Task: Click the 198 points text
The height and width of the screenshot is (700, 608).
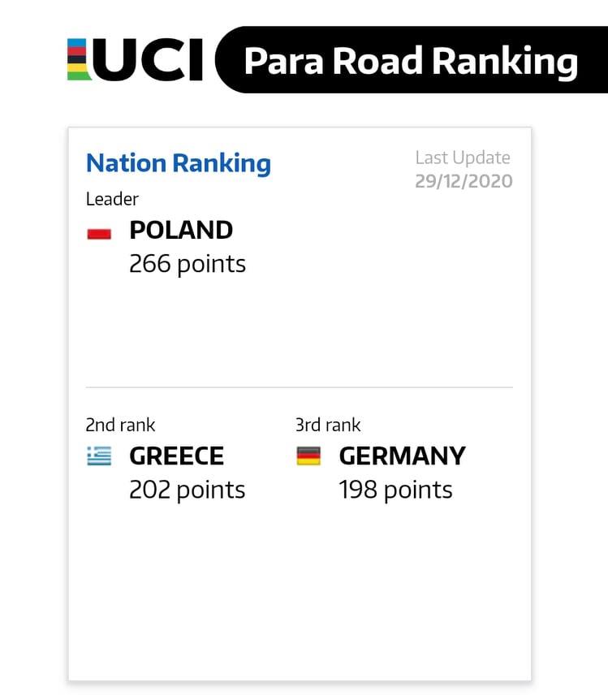Action: tap(395, 490)
